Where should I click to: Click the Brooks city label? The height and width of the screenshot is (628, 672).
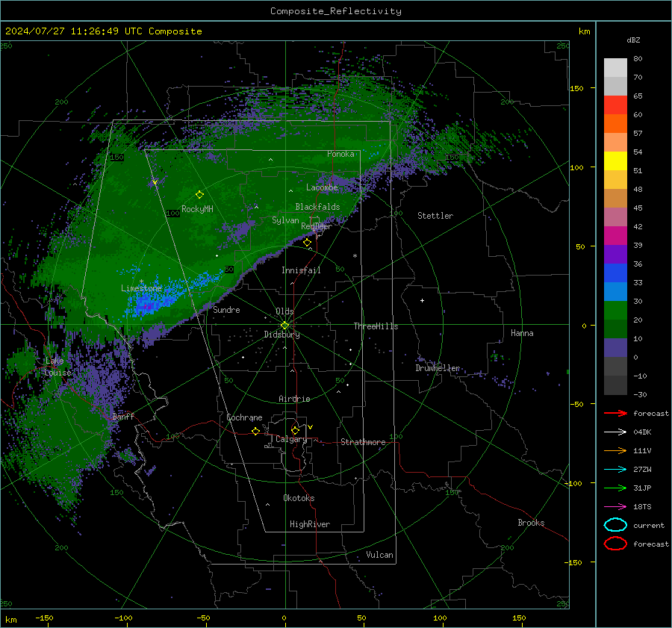(x=531, y=523)
